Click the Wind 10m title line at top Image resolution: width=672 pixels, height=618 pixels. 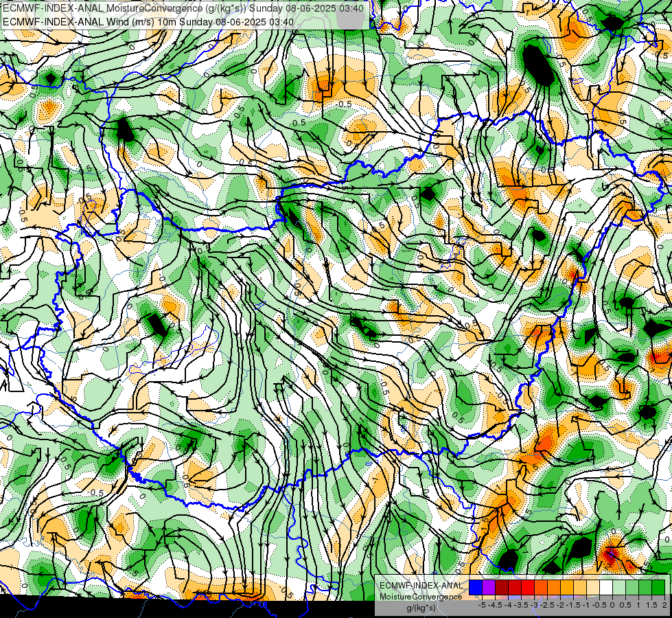click(148, 22)
